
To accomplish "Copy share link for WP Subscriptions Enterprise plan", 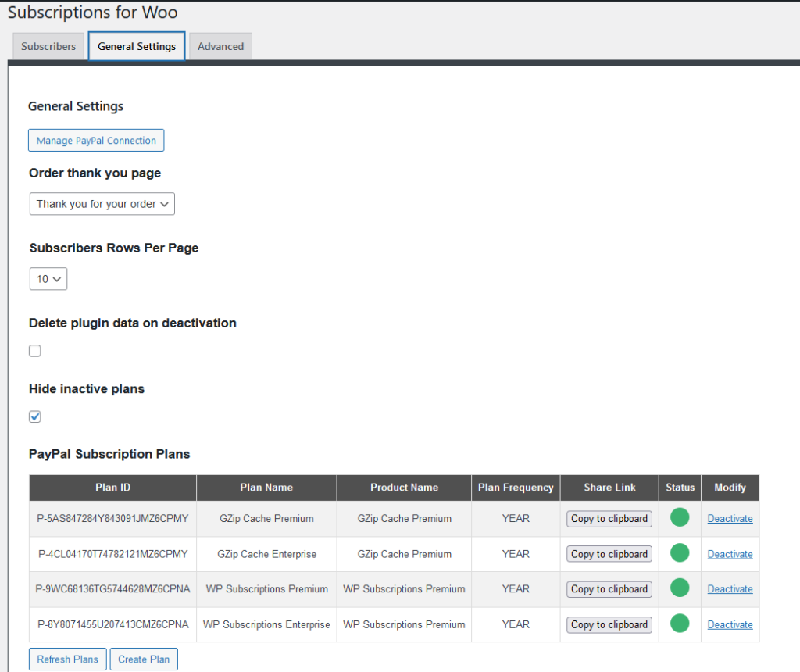I will (x=609, y=624).
